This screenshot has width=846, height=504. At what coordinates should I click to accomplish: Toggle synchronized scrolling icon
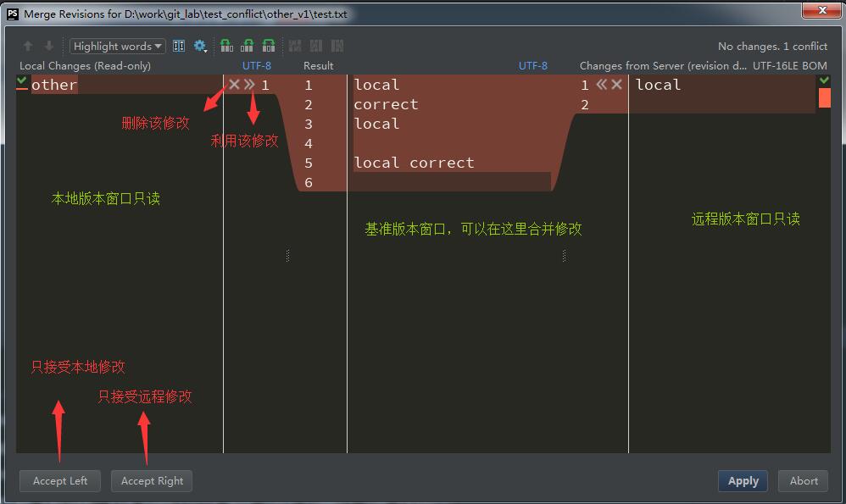point(179,47)
